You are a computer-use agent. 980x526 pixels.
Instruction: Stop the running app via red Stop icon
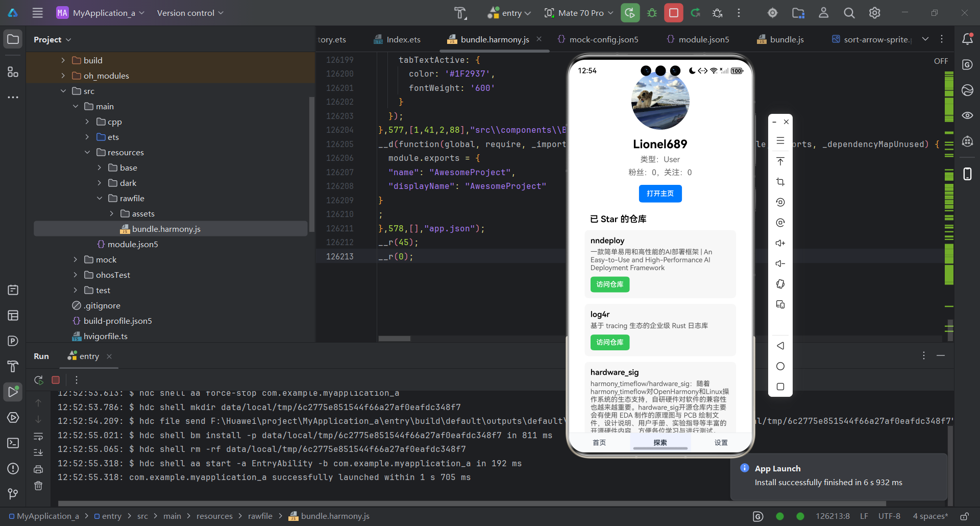pyautogui.click(x=673, y=13)
